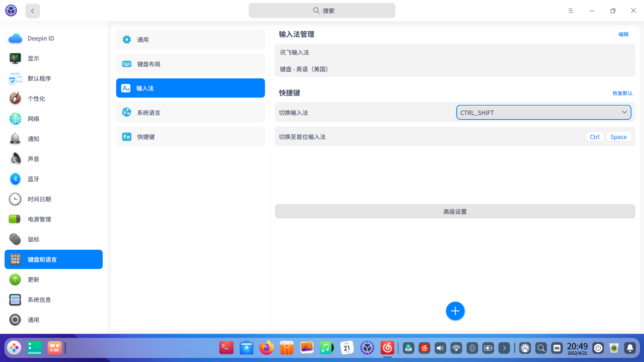Click the 搜索 search field
This screenshot has width=644, height=362.
(x=322, y=10)
